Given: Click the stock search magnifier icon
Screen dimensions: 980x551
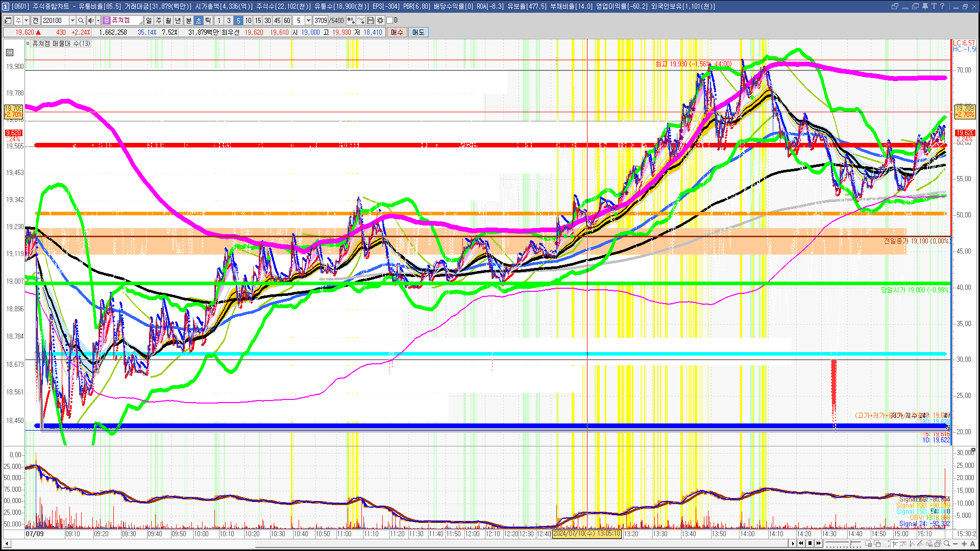Looking at the screenshot, I should pos(81,20).
